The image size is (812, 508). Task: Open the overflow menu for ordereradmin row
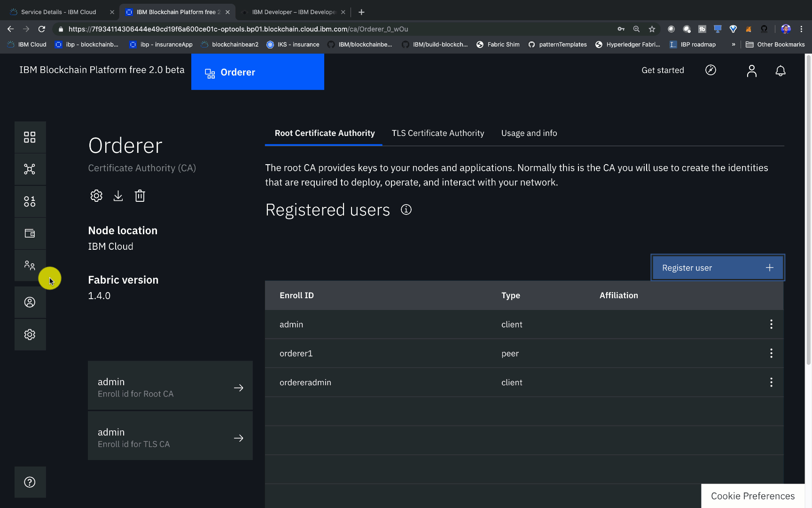click(x=771, y=382)
